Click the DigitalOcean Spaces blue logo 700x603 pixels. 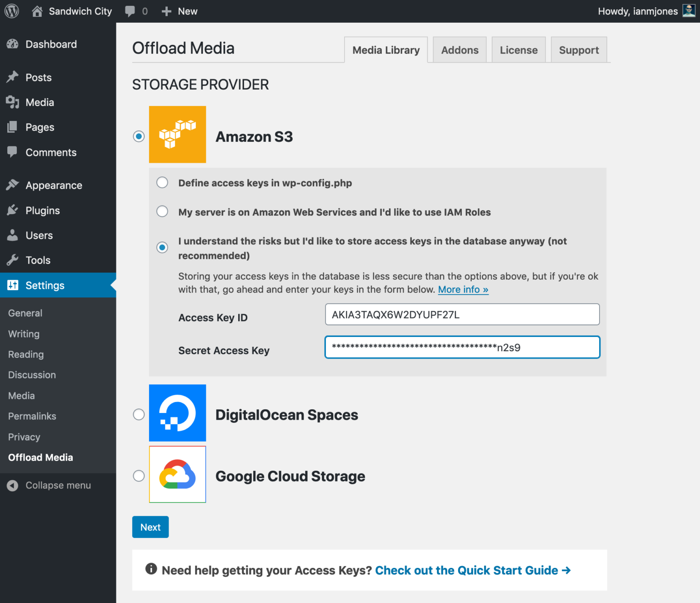[177, 413]
